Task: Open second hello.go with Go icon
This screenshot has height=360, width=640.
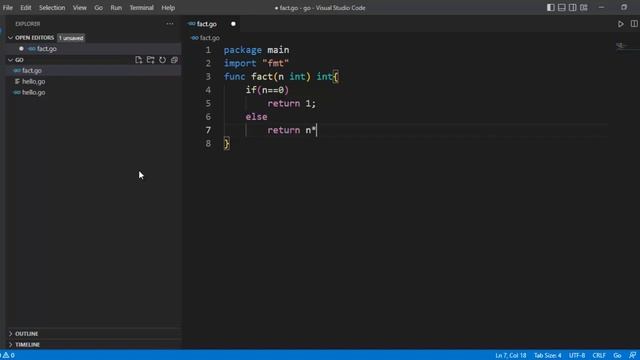Action: pos(93,93)
